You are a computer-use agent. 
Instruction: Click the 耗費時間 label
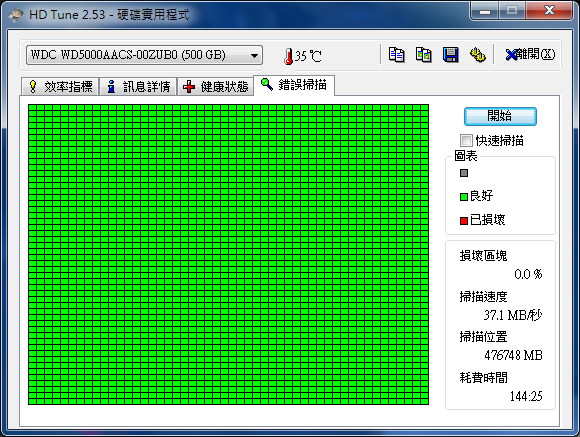click(483, 377)
